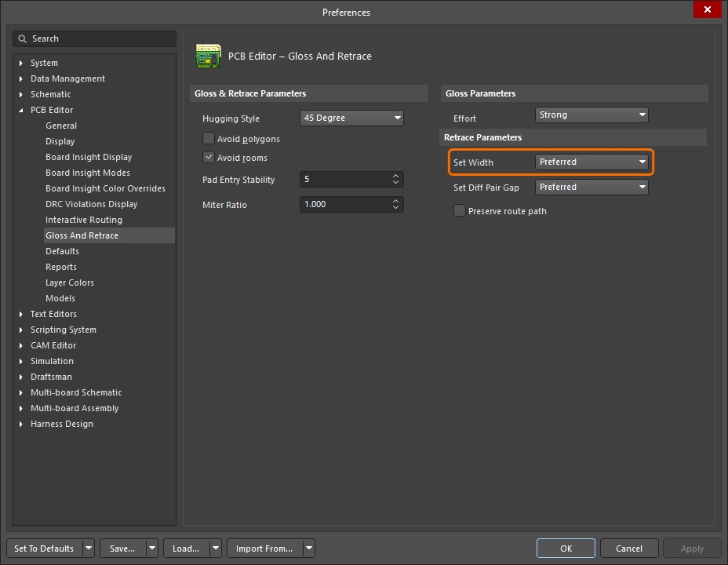Click the Set To Defaults button

45,548
